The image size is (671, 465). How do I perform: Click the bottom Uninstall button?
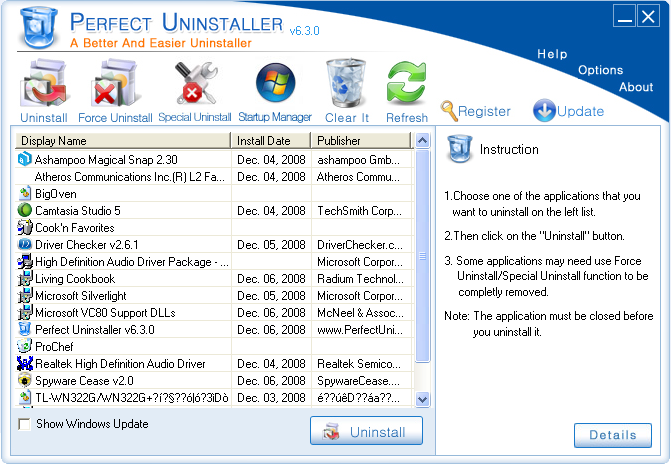point(366,432)
